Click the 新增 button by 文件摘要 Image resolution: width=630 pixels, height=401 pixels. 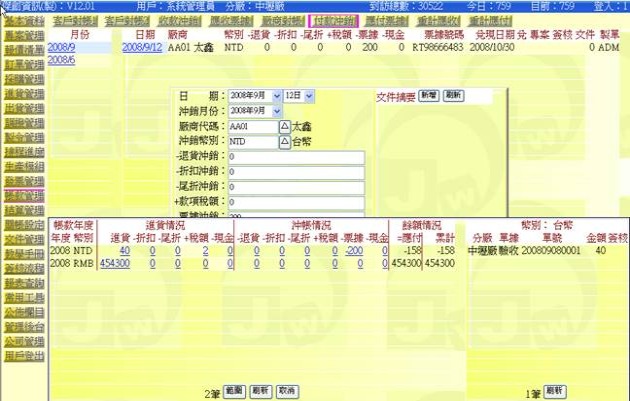pyautogui.click(x=428, y=94)
